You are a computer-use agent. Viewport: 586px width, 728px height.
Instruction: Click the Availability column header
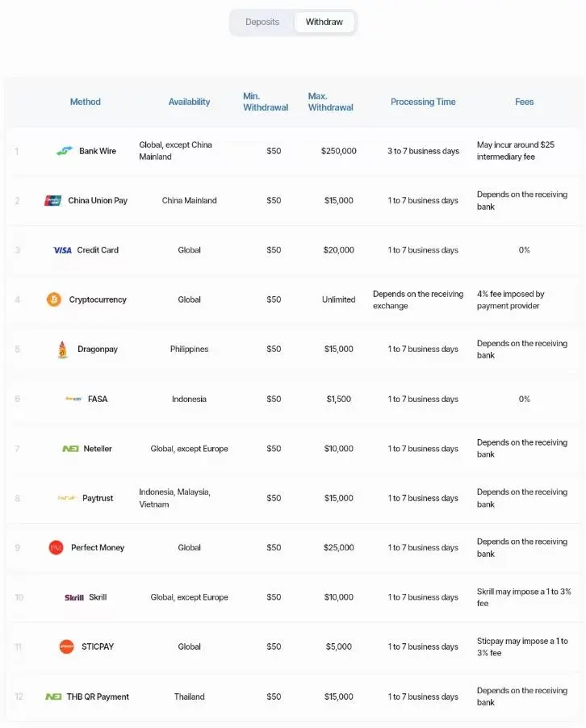pos(189,102)
